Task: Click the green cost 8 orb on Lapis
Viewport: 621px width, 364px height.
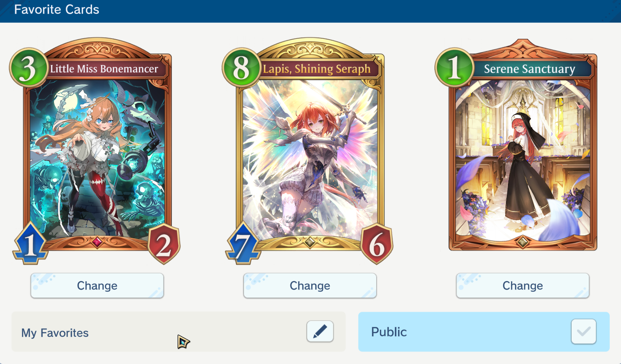Action: point(241,68)
